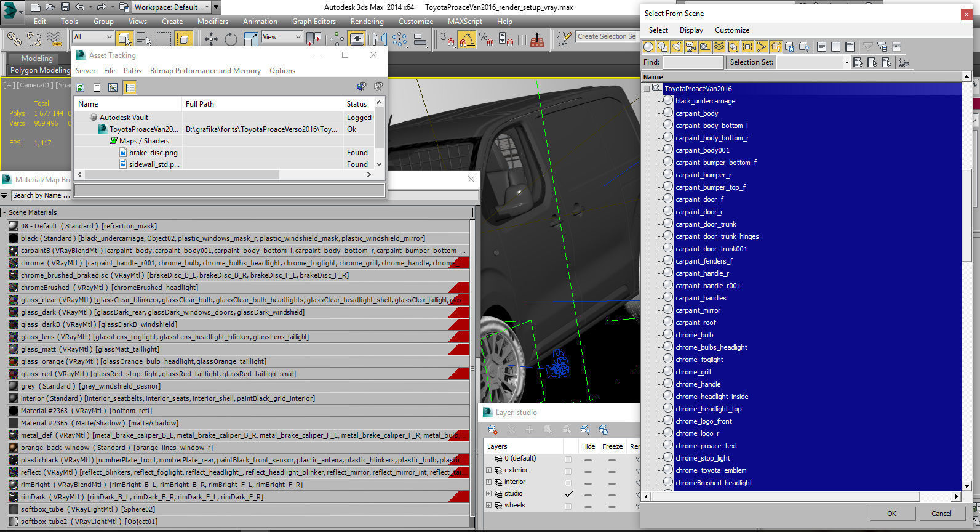
Task: Toggle Display Lights filter in Select From Scene
Action: click(x=677, y=47)
